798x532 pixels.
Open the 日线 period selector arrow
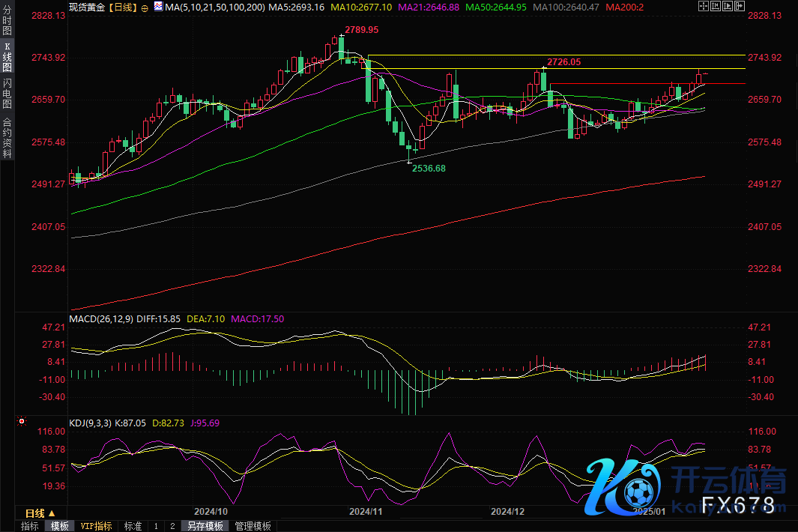pos(52,513)
